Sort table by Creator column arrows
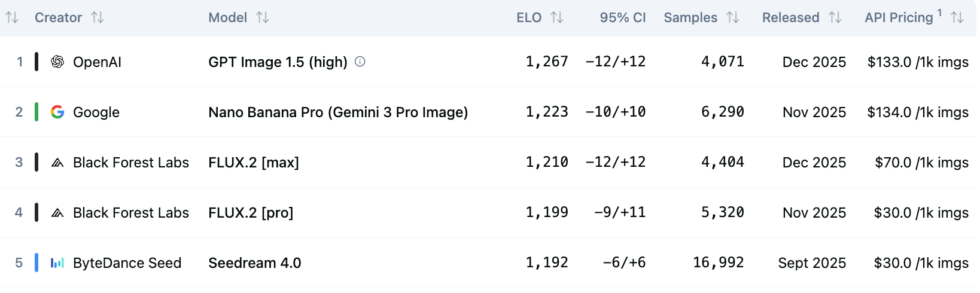 point(98,17)
